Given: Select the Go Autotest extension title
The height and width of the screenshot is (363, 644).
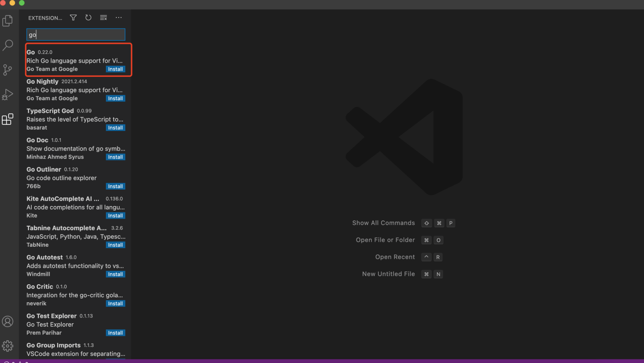Looking at the screenshot, I should pos(45,257).
